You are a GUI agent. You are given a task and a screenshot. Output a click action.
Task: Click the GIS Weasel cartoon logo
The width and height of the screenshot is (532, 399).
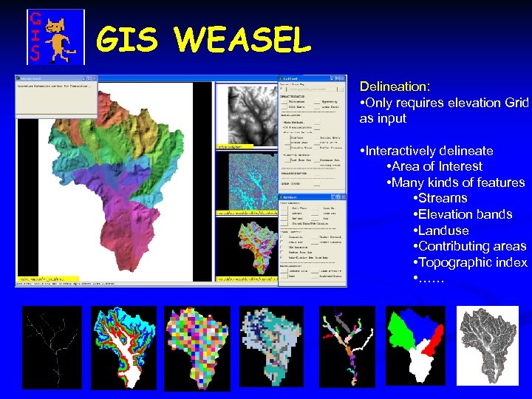point(55,37)
